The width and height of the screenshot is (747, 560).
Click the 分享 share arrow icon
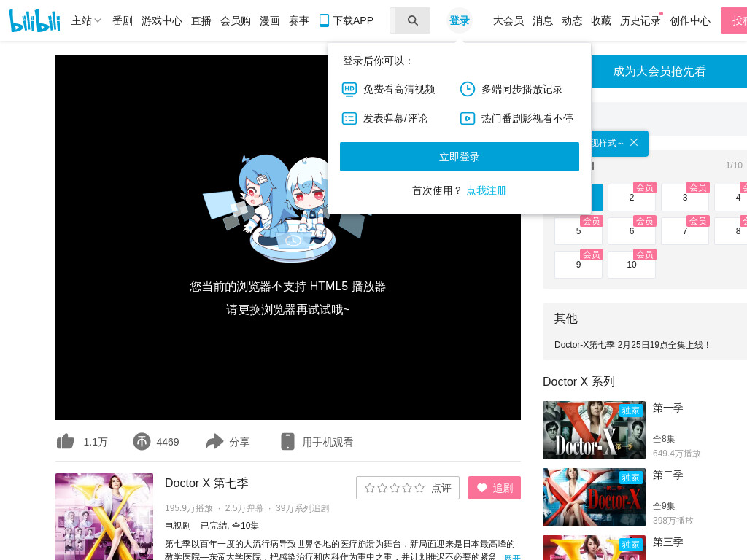(x=214, y=441)
